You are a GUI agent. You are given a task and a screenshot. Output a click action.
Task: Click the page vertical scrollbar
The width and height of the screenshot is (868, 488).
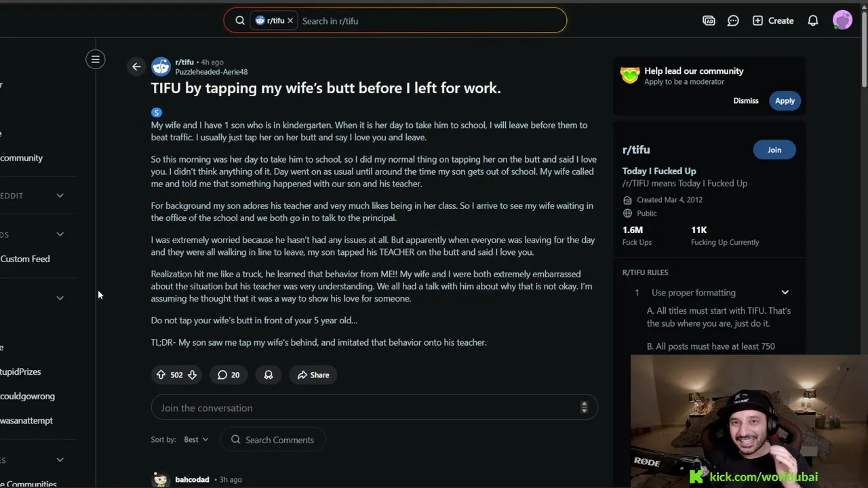pos(864,61)
